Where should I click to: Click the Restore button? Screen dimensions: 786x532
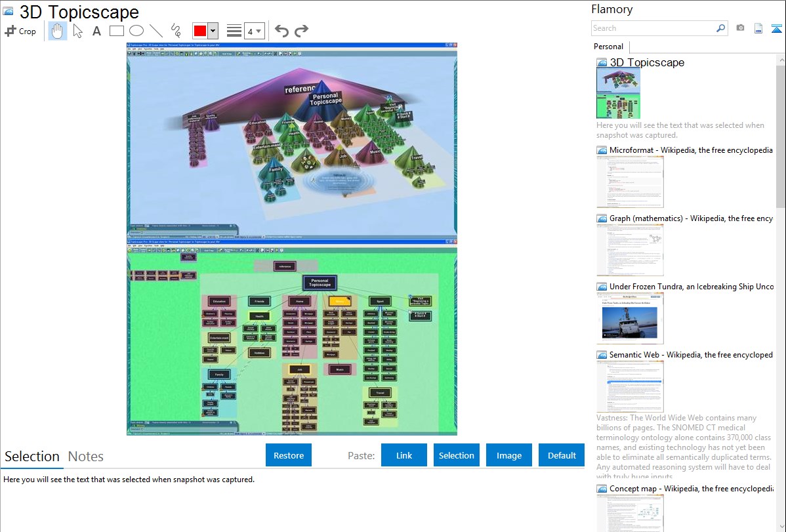click(289, 455)
